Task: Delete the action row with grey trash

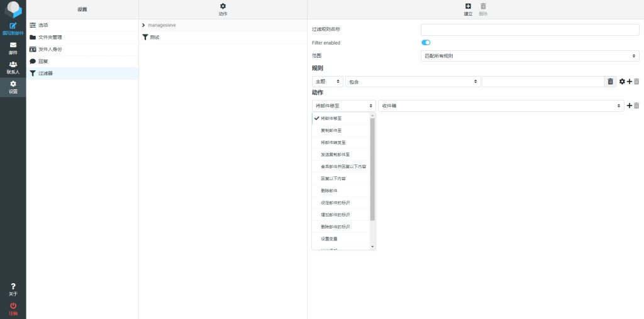Action: [x=636, y=105]
